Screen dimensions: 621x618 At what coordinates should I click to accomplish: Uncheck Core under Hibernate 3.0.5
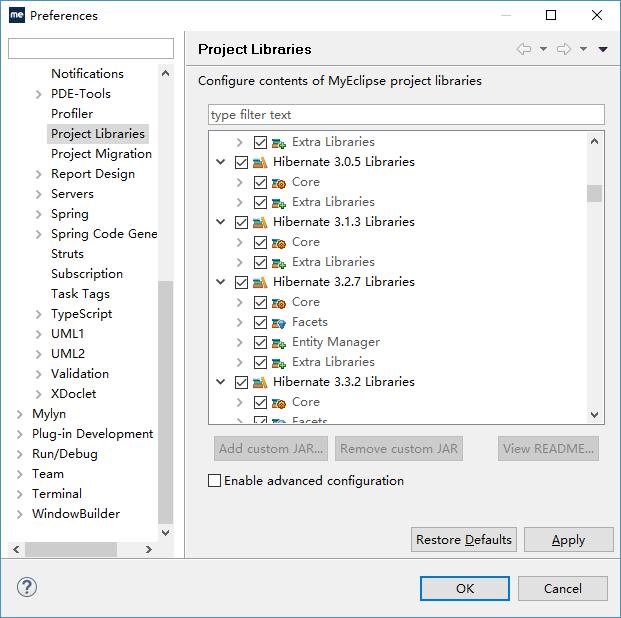260,182
